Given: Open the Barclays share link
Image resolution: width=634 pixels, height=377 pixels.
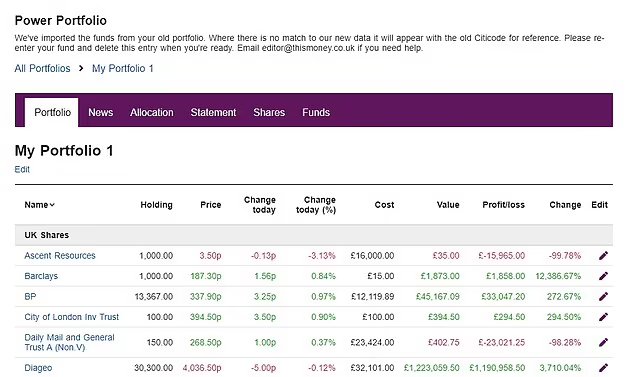Looking at the screenshot, I should [41, 276].
